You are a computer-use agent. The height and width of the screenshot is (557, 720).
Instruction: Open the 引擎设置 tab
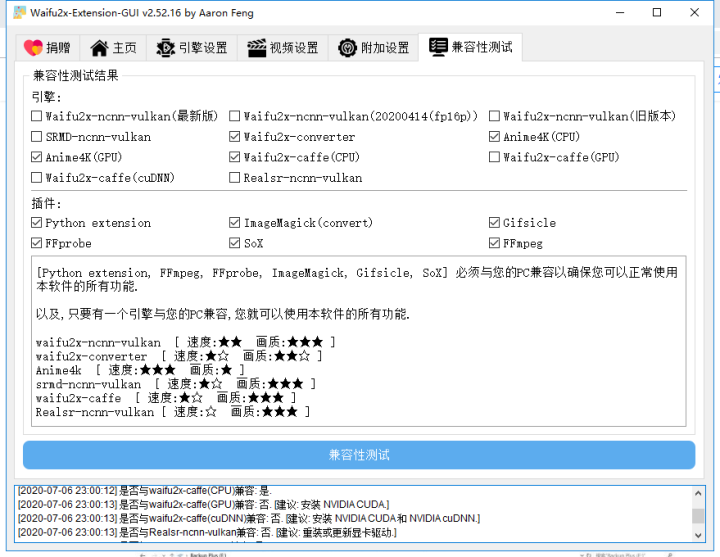192,48
